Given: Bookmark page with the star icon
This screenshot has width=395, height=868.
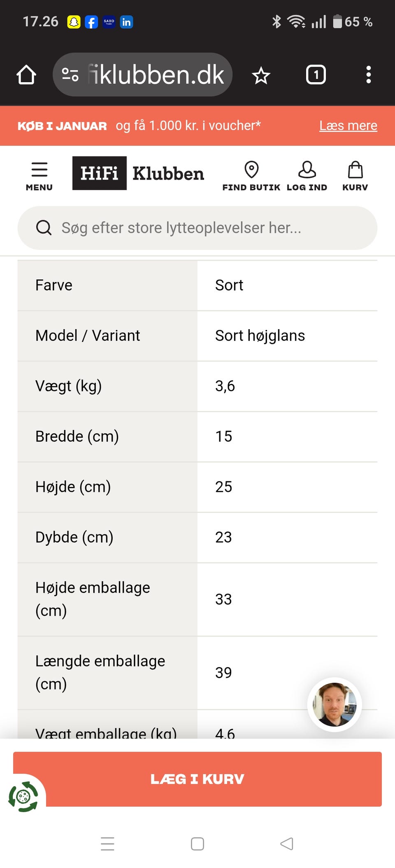Looking at the screenshot, I should pos(261,76).
